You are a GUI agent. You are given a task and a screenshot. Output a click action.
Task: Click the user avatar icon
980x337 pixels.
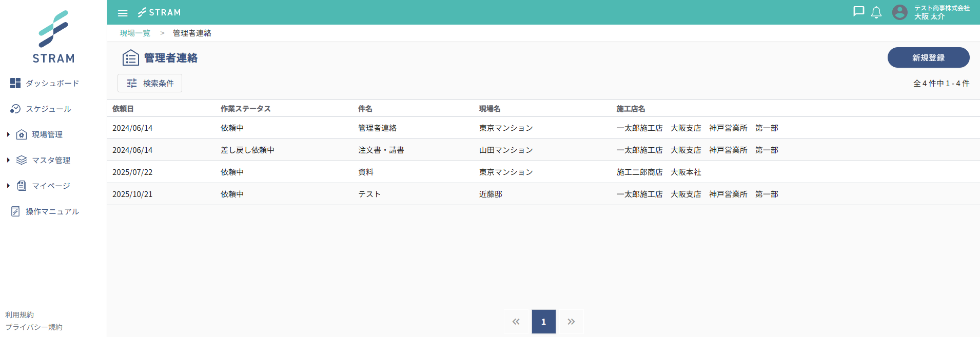900,12
